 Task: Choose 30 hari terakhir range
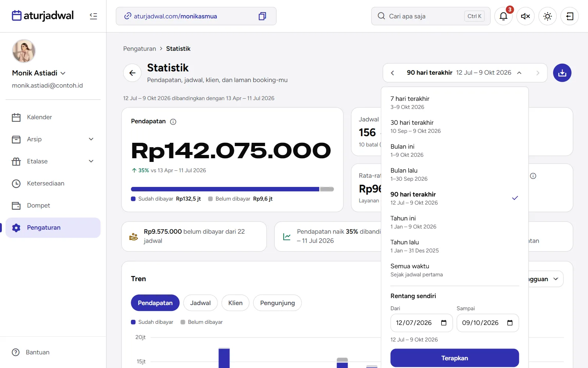(x=455, y=127)
